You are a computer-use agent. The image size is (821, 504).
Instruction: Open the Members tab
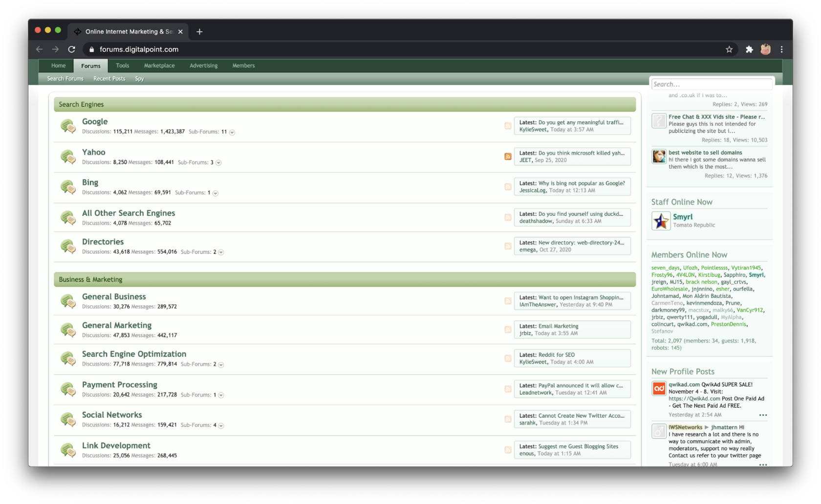pos(243,65)
